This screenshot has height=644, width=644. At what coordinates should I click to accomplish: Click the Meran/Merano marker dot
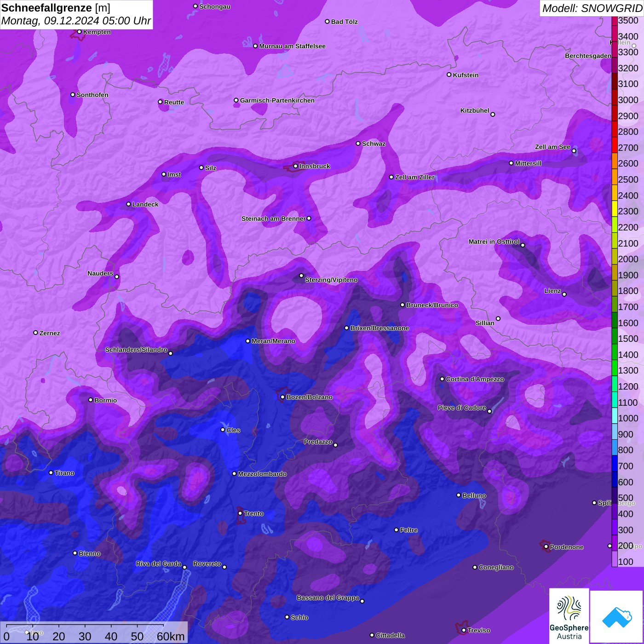pyautogui.click(x=247, y=341)
